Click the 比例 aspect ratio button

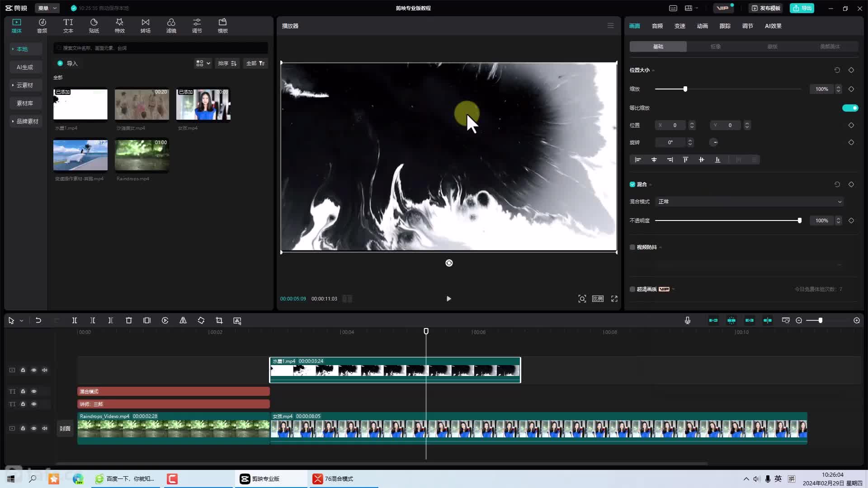598,299
